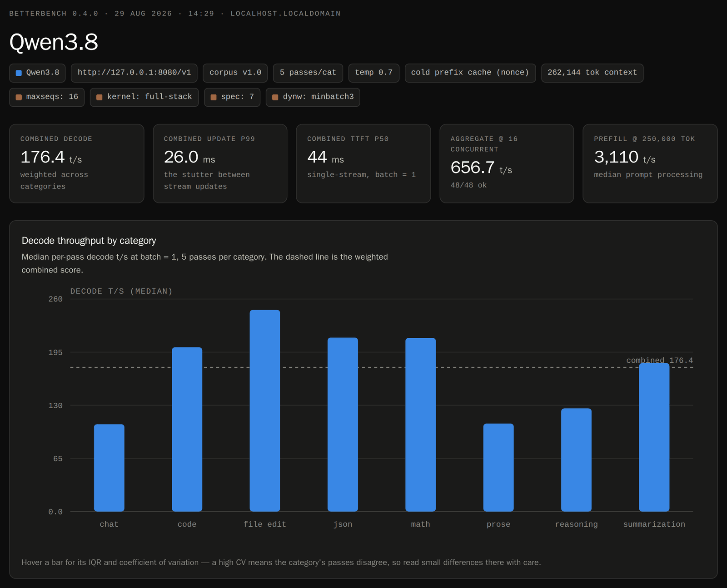
Task: Click the 'summarization' axis label
Action: [x=654, y=524]
